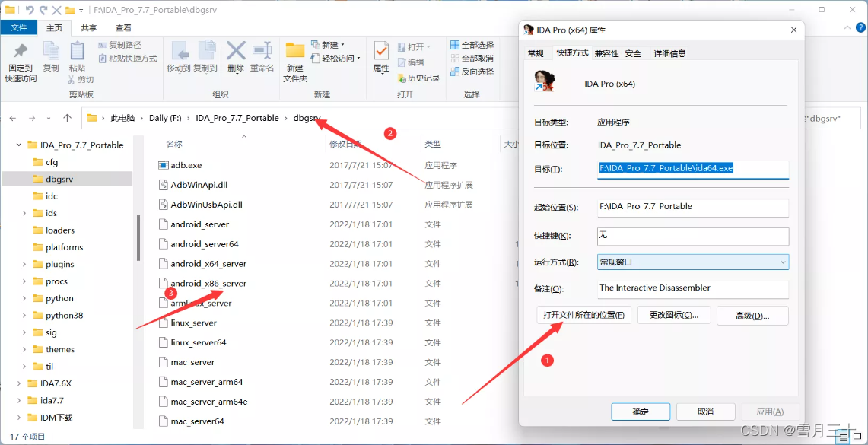The image size is (868, 445).
Task: Open the Open (打开) ribbon dropdown
Action: point(415,47)
